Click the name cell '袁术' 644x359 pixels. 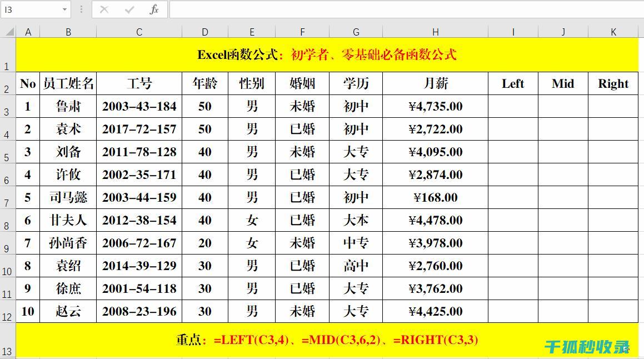point(68,129)
